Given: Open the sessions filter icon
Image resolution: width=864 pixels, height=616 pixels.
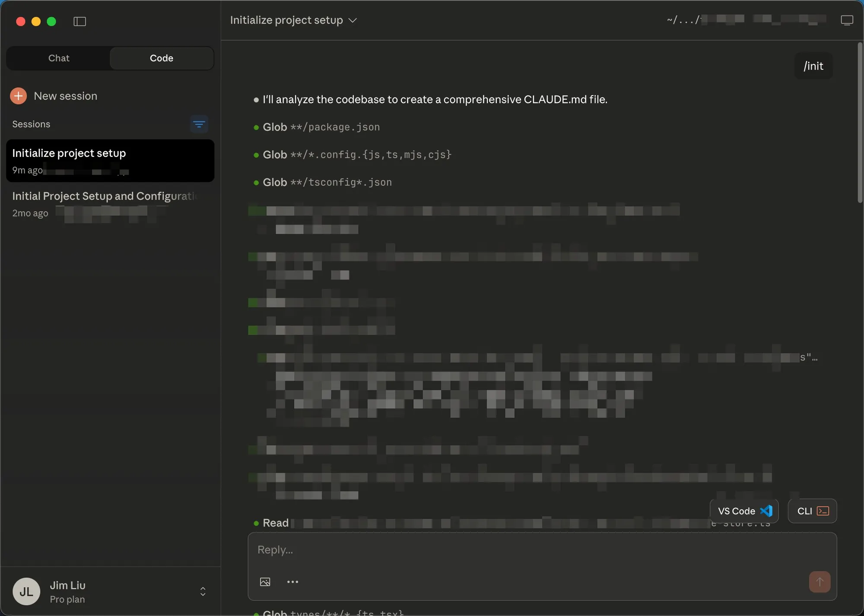Looking at the screenshot, I should click(x=199, y=124).
